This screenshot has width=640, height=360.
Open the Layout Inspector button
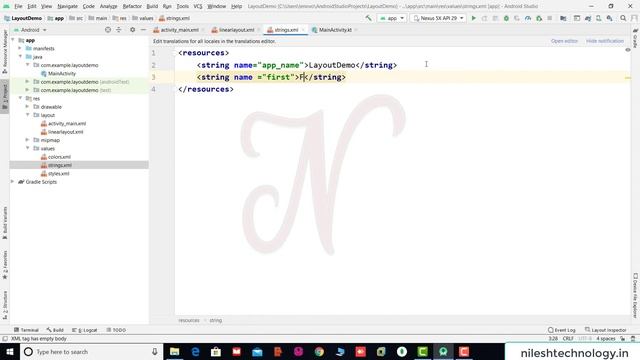[605, 330]
